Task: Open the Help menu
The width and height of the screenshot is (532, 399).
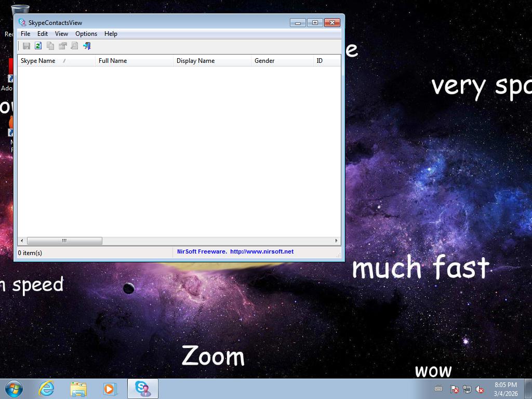Action: click(x=111, y=34)
